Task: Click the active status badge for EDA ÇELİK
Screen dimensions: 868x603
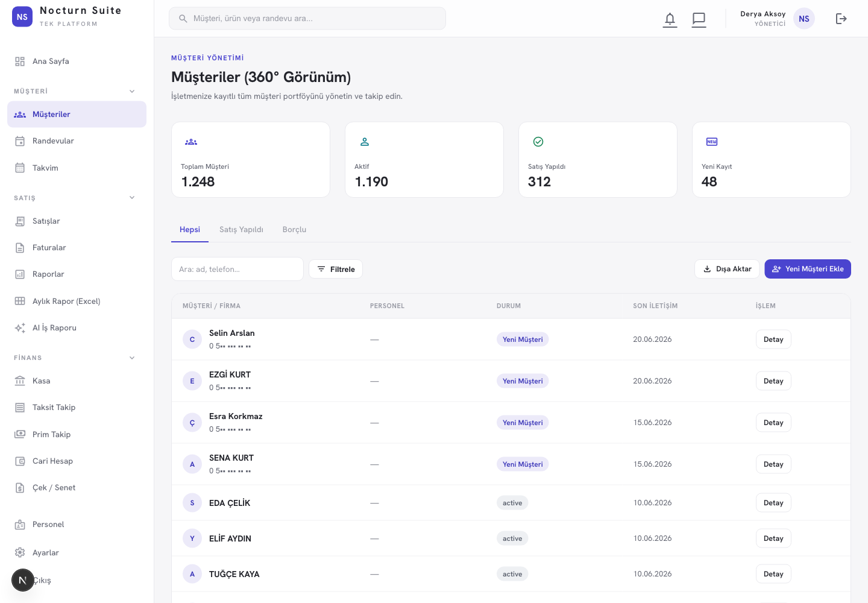Action: point(512,503)
